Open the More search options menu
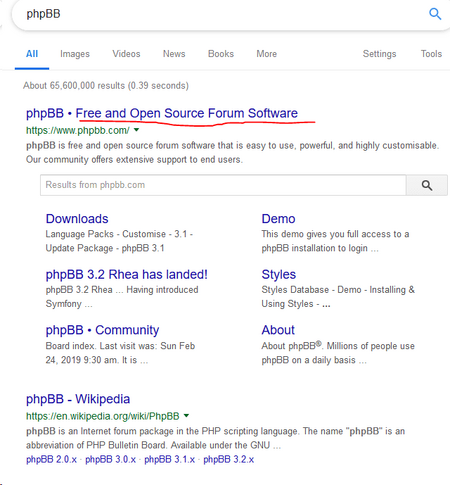The height and width of the screenshot is (485, 450). (266, 54)
